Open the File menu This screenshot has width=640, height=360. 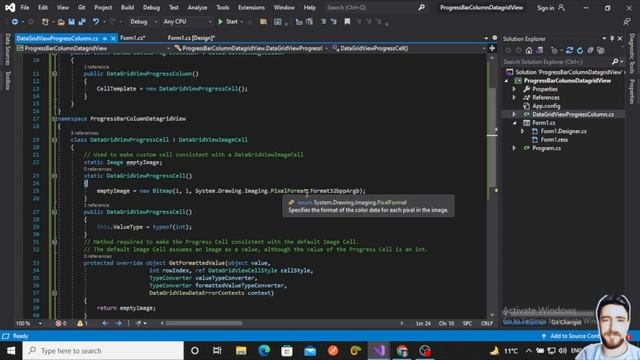(x=24, y=7)
